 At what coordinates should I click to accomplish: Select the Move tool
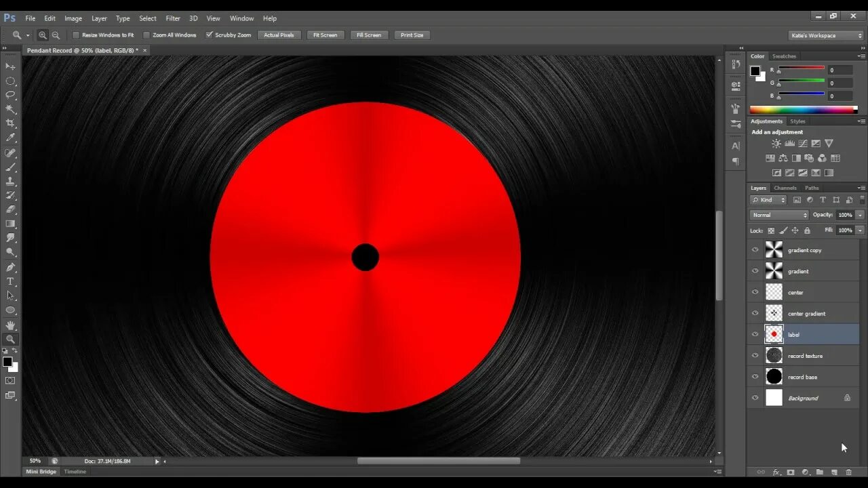[10, 66]
